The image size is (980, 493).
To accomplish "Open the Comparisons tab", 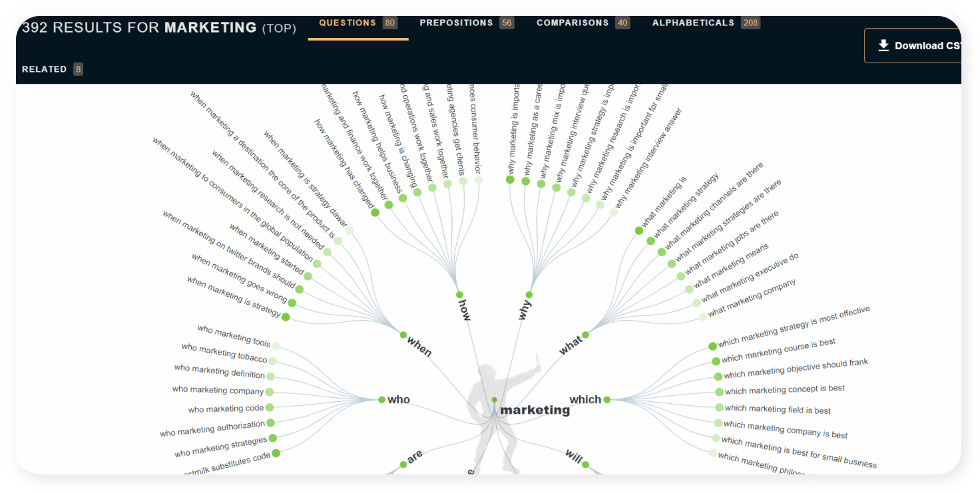I will [583, 23].
